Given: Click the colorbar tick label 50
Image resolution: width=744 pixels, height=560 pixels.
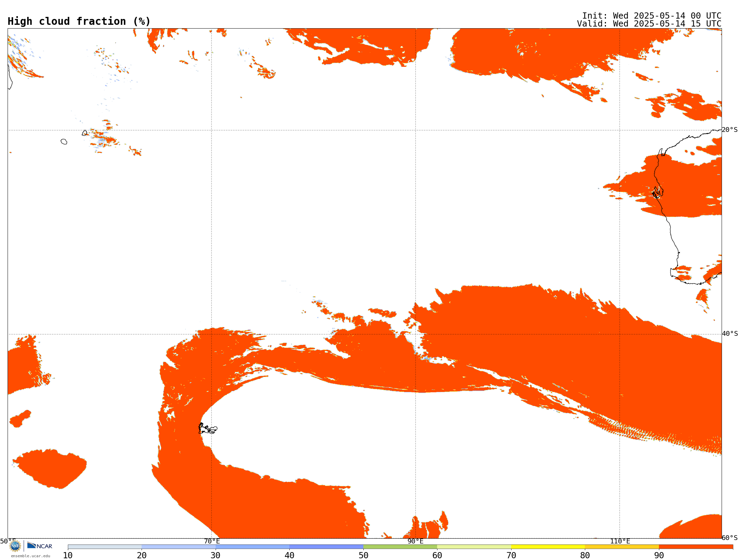Looking at the screenshot, I should click(363, 555).
